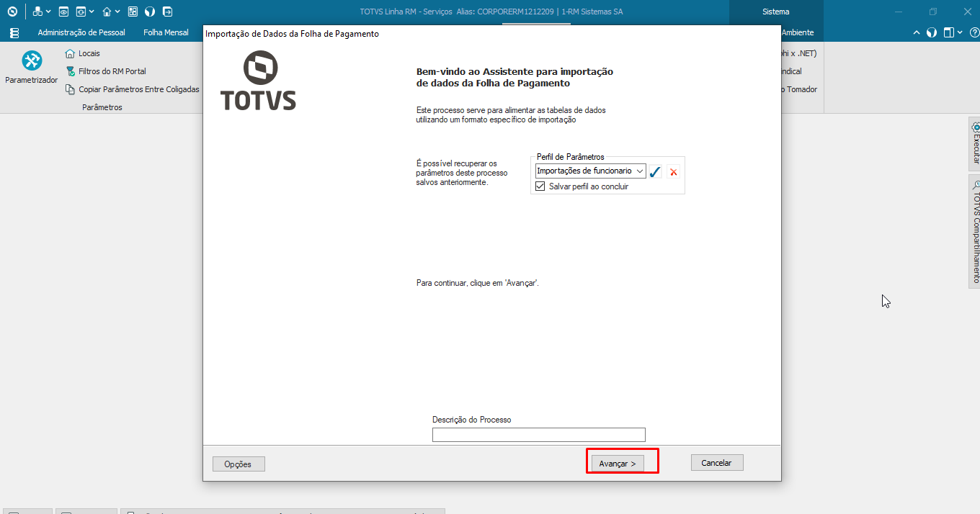Click the Cancelar button
Image resolution: width=980 pixels, height=514 pixels.
717,463
